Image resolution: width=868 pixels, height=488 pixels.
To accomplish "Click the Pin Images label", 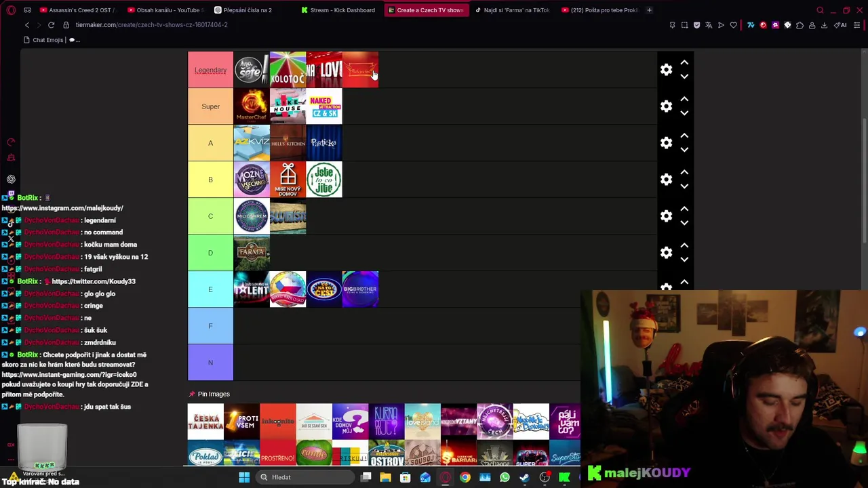I will [x=214, y=394].
